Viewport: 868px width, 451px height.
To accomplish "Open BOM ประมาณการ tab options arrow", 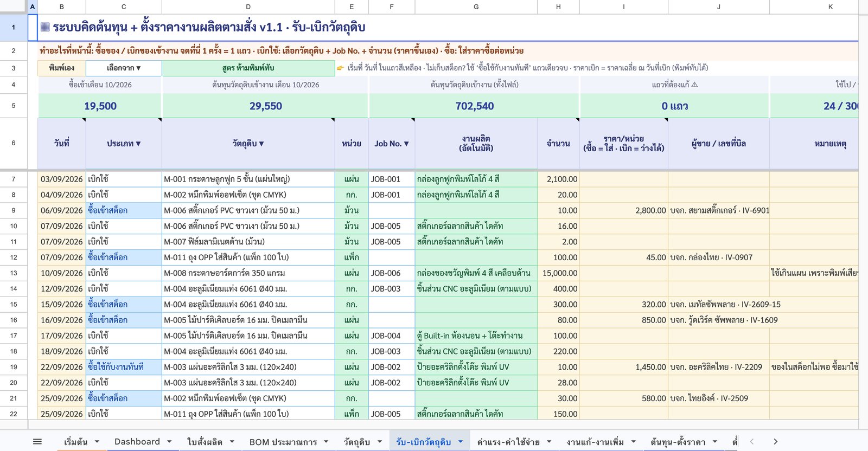I will tap(326, 442).
